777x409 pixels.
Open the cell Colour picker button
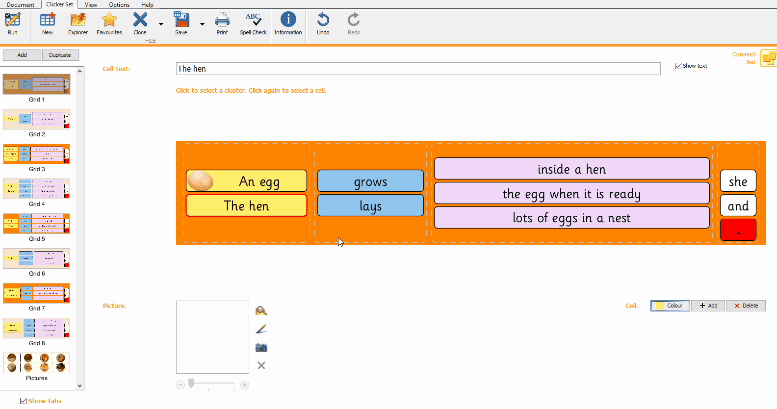(670, 305)
